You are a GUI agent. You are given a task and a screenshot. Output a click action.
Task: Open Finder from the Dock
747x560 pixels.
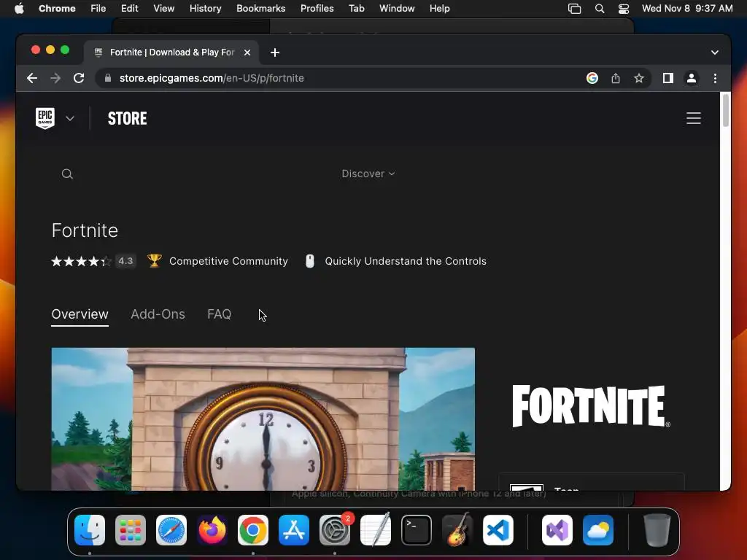click(x=90, y=530)
